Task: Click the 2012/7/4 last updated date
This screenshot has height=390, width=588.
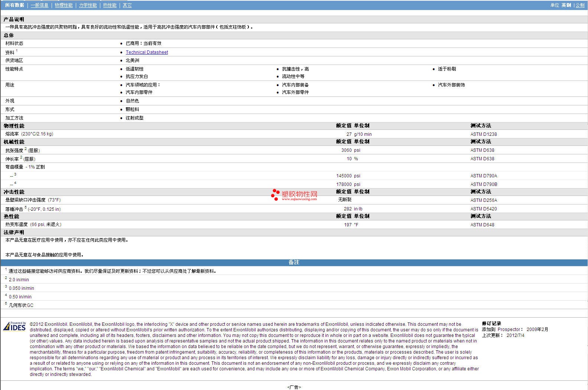Action: [x=516, y=335]
